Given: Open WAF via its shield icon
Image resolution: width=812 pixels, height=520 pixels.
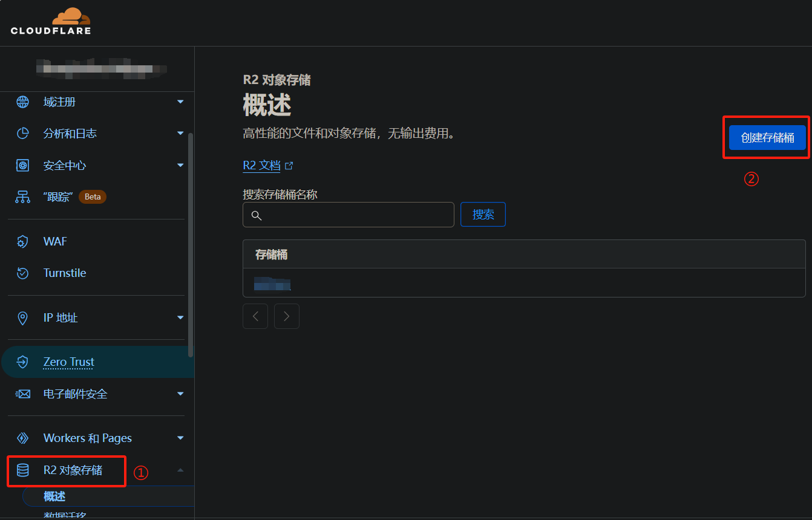Looking at the screenshot, I should (22, 242).
